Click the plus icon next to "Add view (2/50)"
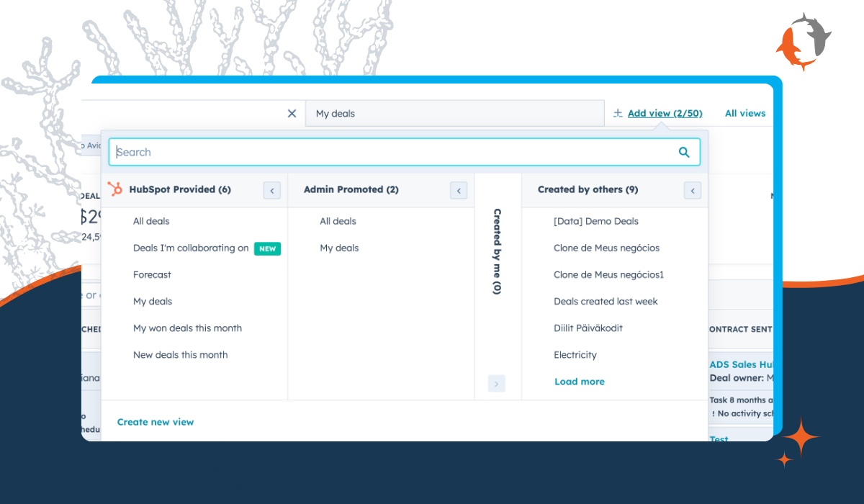 (616, 112)
